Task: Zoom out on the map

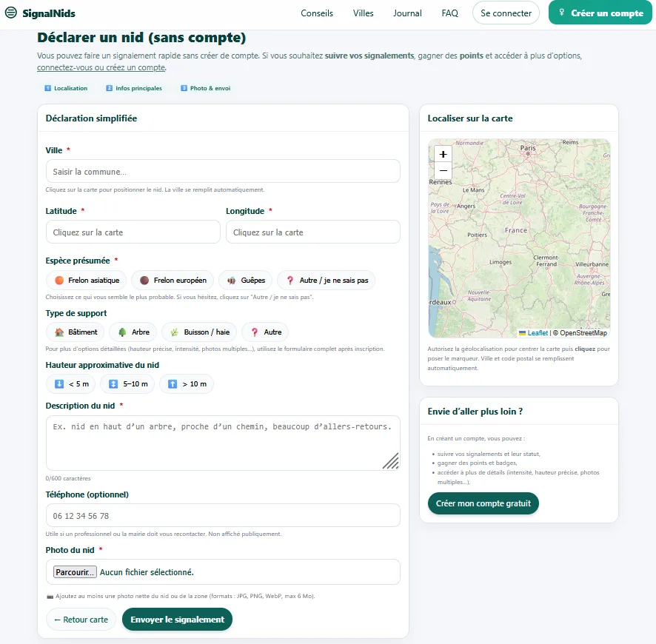Action: pyautogui.click(x=443, y=171)
